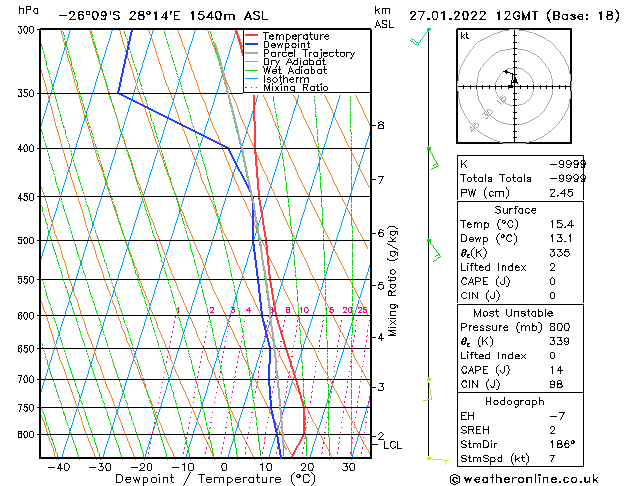Click the '550' pressure level label
The image size is (629, 486).
(x=28, y=280)
